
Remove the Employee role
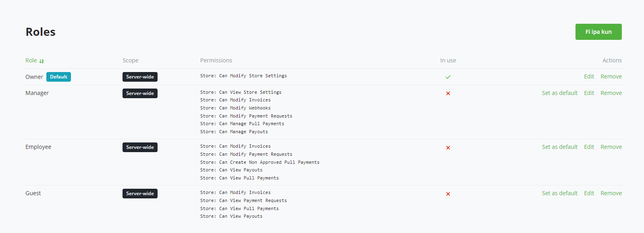[611, 147]
